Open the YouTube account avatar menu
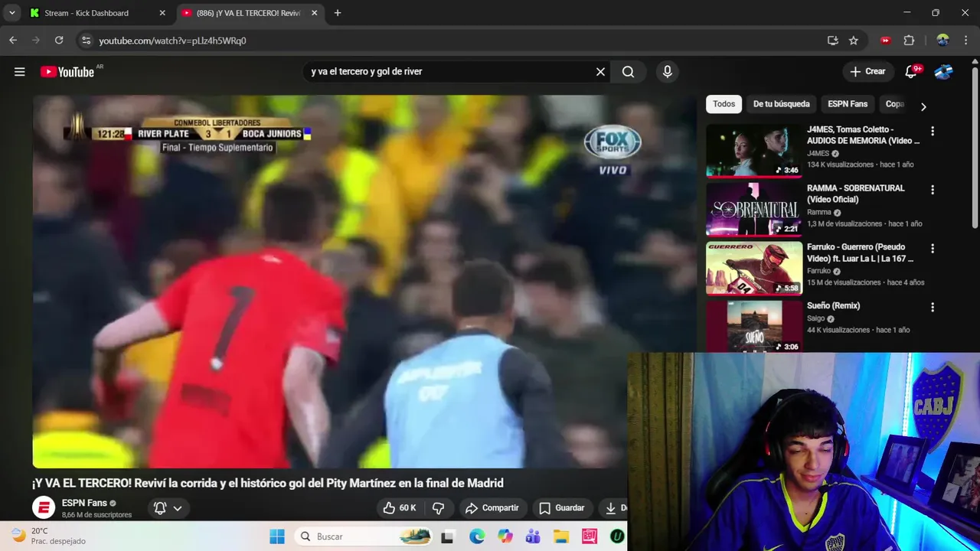Screen dimensions: 980x551 [943, 72]
